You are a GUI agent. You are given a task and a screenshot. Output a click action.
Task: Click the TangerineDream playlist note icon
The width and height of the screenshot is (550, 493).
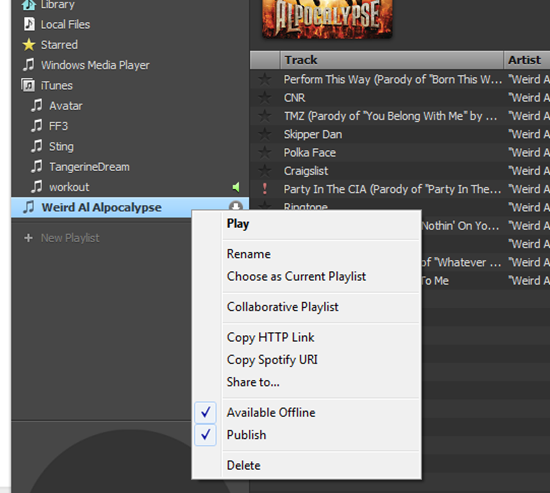(x=37, y=166)
